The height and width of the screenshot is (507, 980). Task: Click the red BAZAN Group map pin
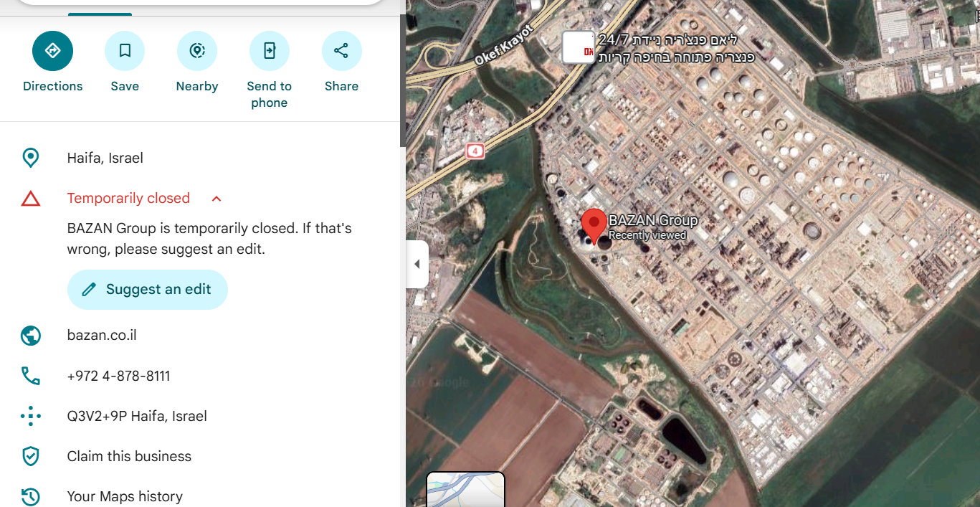pyautogui.click(x=594, y=227)
